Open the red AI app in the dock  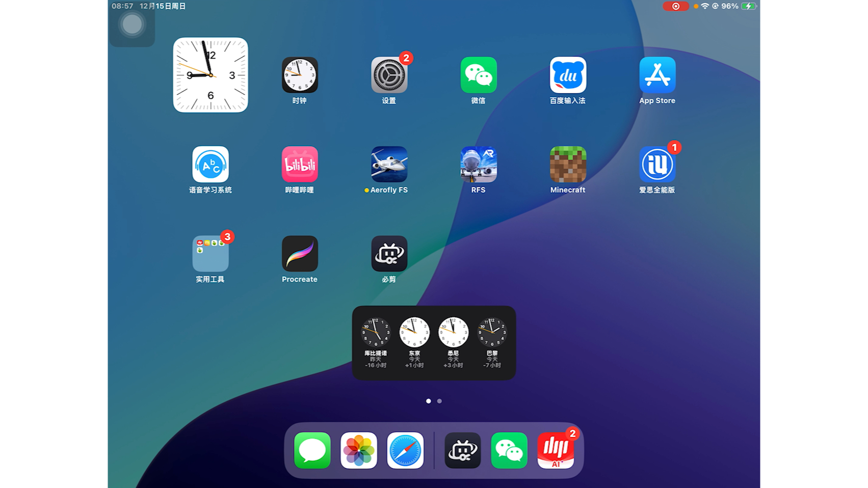click(556, 450)
